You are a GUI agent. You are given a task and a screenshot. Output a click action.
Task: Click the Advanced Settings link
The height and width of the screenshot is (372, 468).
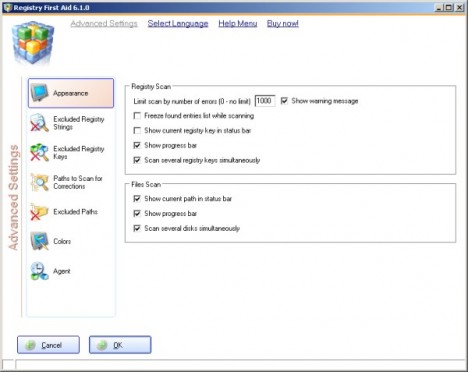[104, 23]
